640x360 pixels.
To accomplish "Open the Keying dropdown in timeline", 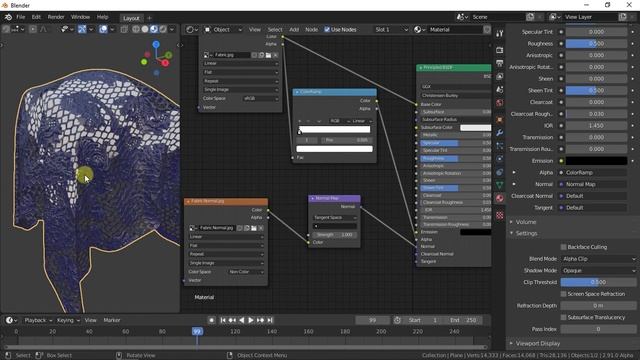I will (68, 320).
